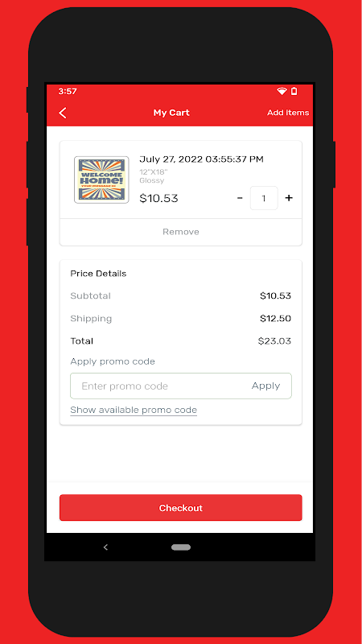Screen dimensions: 362x644
Task: Remove the item from cart
Action: click(181, 232)
